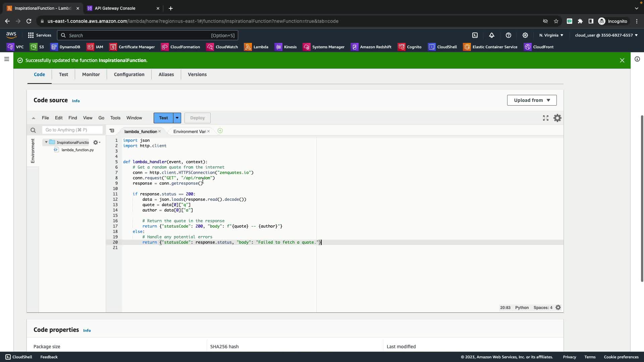This screenshot has width=644, height=362.
Task: Open the Tools menu in editor
Action: click(x=115, y=118)
